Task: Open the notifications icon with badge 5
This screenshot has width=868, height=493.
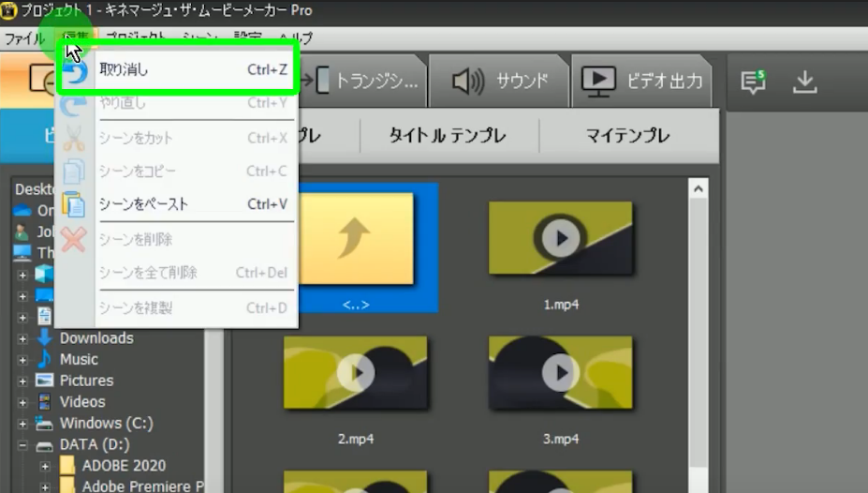Action: click(x=753, y=82)
